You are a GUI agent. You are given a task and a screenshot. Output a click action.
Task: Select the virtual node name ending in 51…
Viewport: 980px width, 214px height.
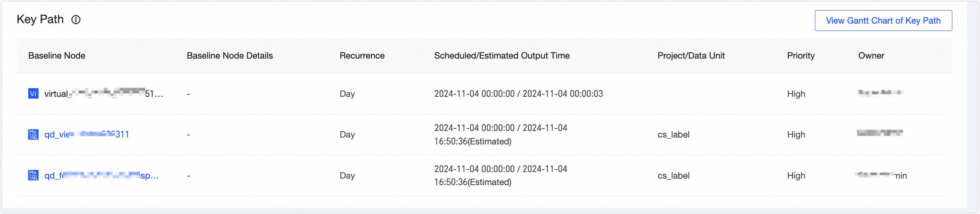coord(103,94)
